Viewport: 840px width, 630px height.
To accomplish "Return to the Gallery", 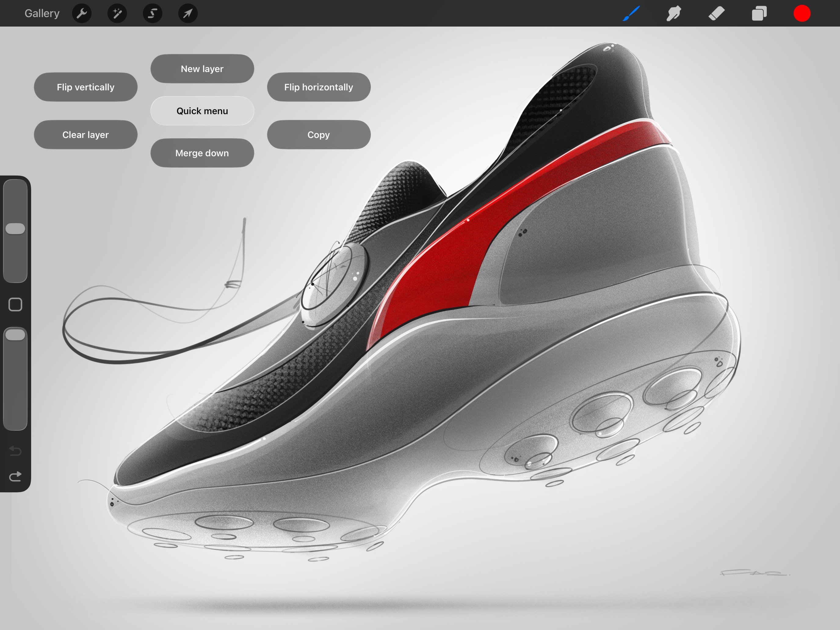I will pyautogui.click(x=42, y=14).
